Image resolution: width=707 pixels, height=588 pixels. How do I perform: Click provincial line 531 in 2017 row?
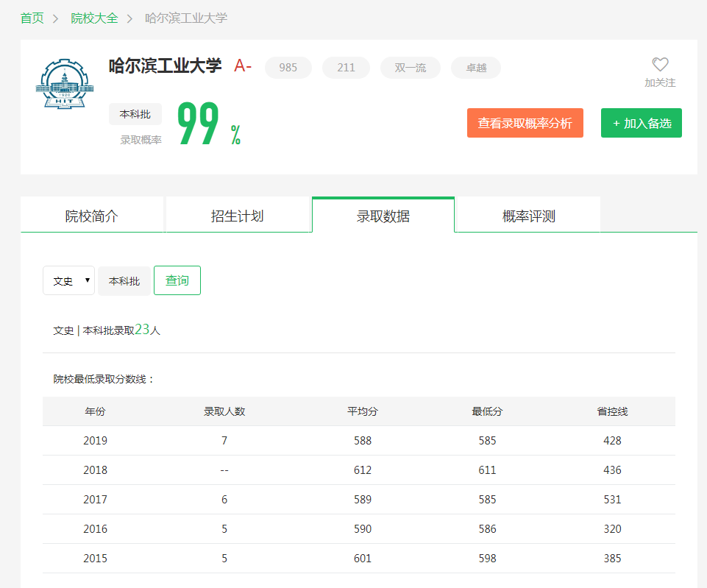coord(612,499)
